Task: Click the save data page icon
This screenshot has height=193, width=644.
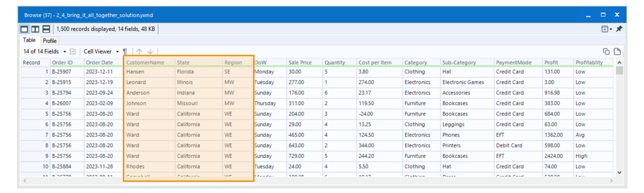Action: [617, 51]
